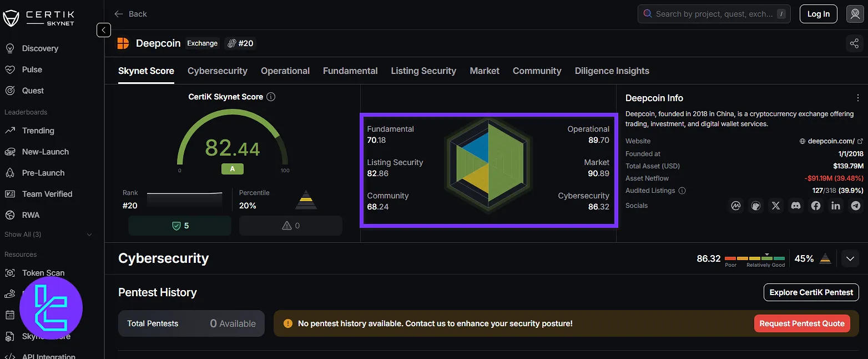Expand the Show All (3) list
The width and height of the screenshot is (868, 359).
(48, 235)
